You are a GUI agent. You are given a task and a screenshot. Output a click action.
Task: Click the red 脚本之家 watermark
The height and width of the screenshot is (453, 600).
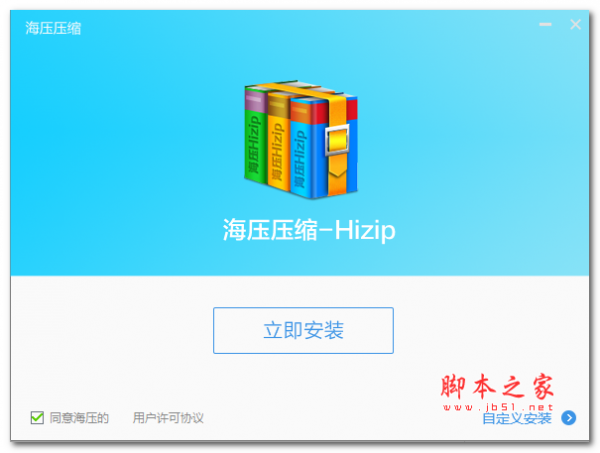[497, 386]
